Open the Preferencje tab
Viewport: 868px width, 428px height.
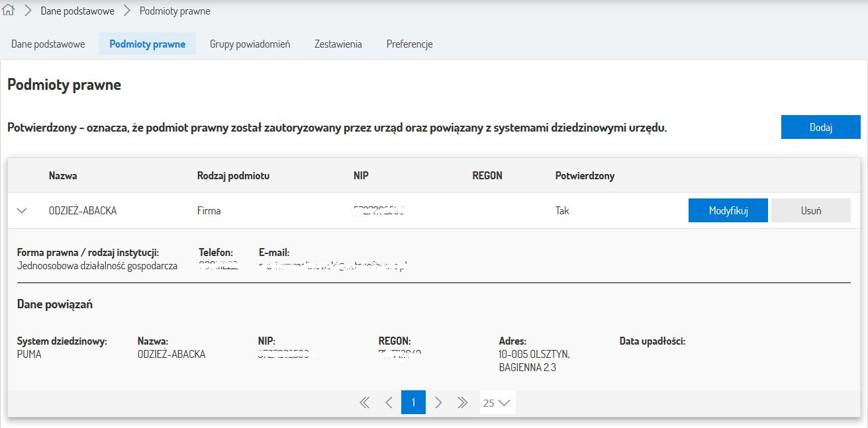[x=409, y=44]
